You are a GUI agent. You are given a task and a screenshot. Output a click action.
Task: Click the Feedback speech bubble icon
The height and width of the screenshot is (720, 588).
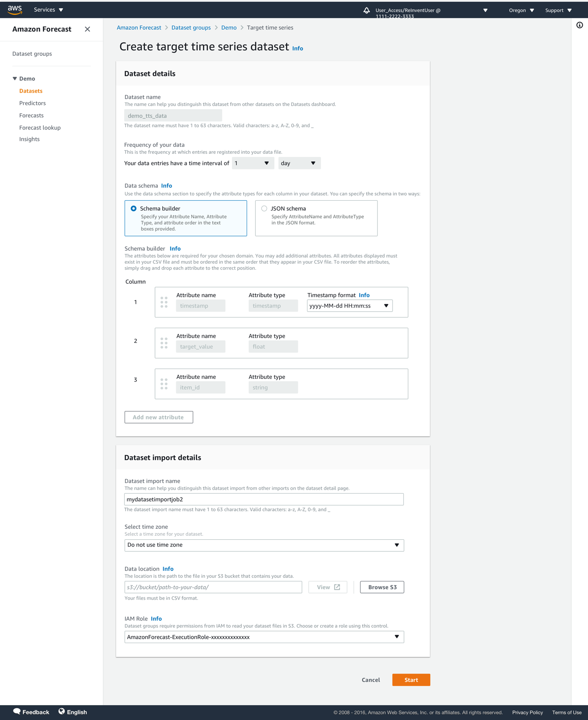point(17,711)
